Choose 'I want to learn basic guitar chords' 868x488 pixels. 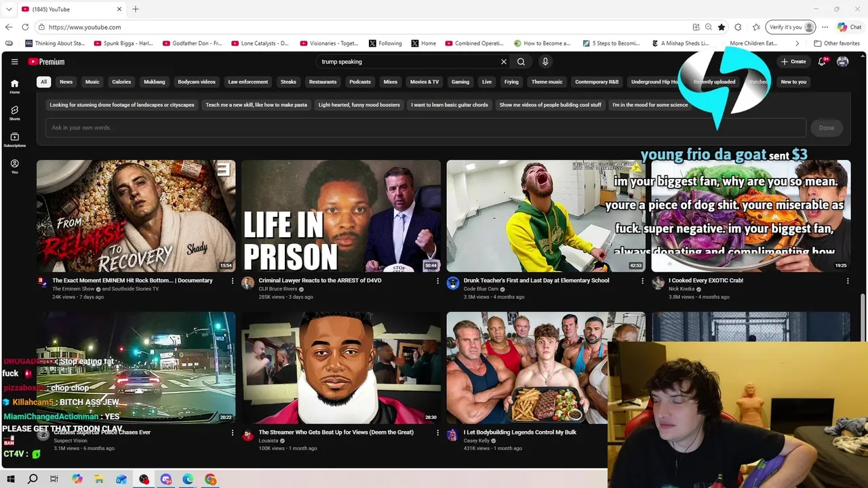click(450, 105)
